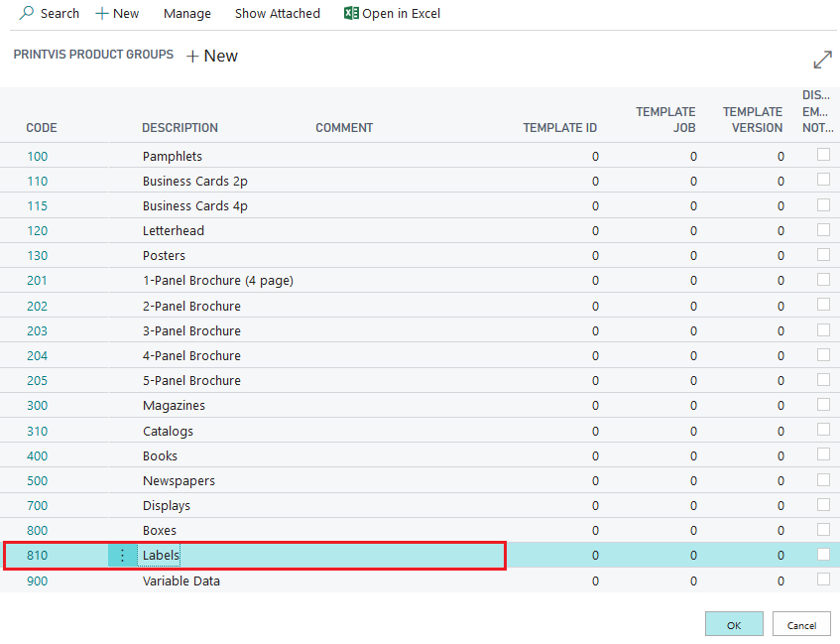Open the Manage menu
The height and width of the screenshot is (644, 840).
(186, 14)
